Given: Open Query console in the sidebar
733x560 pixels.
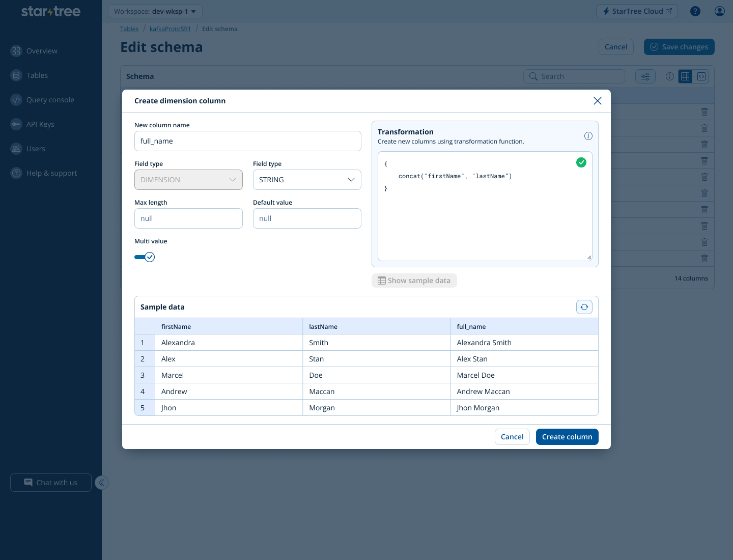Looking at the screenshot, I should 50,100.
